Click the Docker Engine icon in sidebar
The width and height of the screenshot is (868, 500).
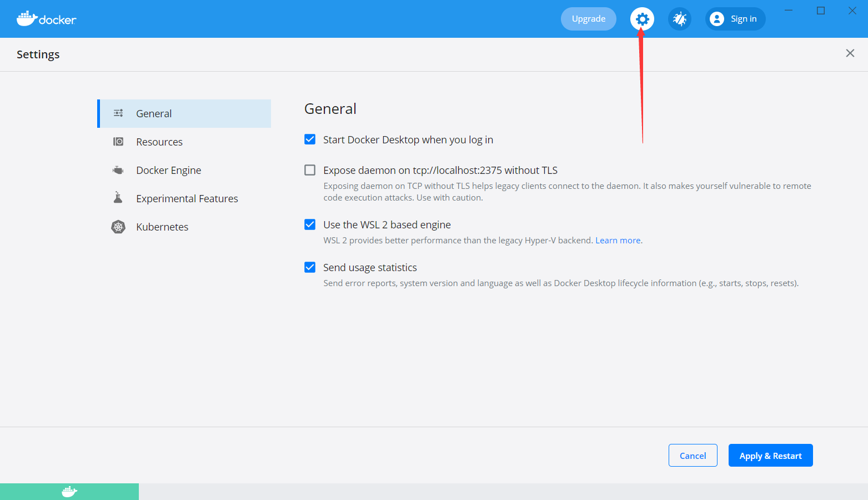pos(118,170)
